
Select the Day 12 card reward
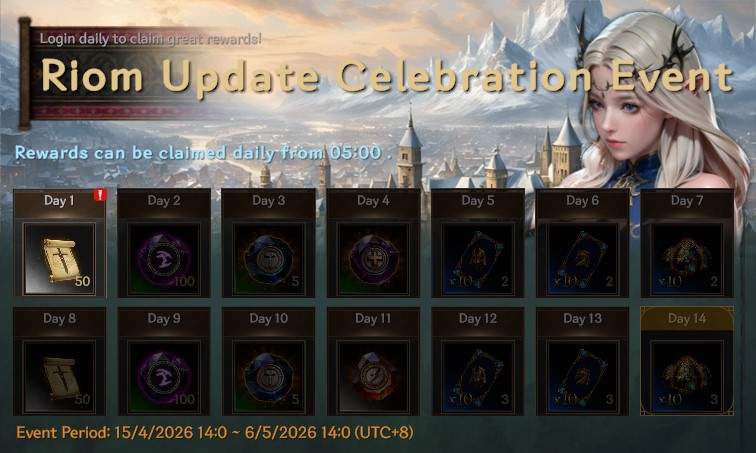tap(478, 377)
